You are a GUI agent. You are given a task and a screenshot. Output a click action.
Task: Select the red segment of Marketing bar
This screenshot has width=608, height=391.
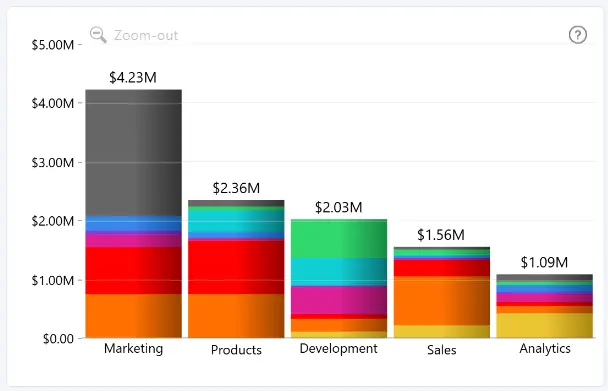pos(133,270)
